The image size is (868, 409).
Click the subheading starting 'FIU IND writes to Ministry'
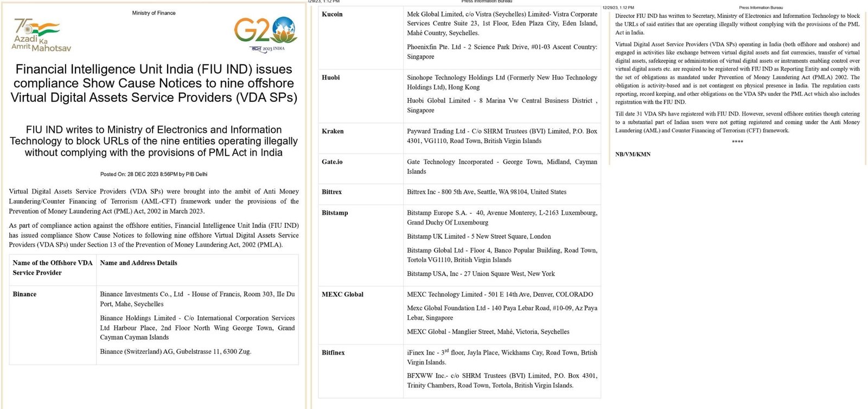click(154, 141)
